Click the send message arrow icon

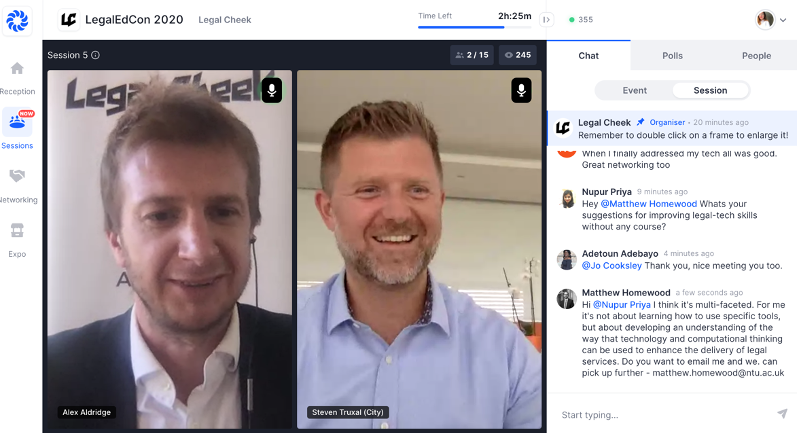click(x=781, y=414)
